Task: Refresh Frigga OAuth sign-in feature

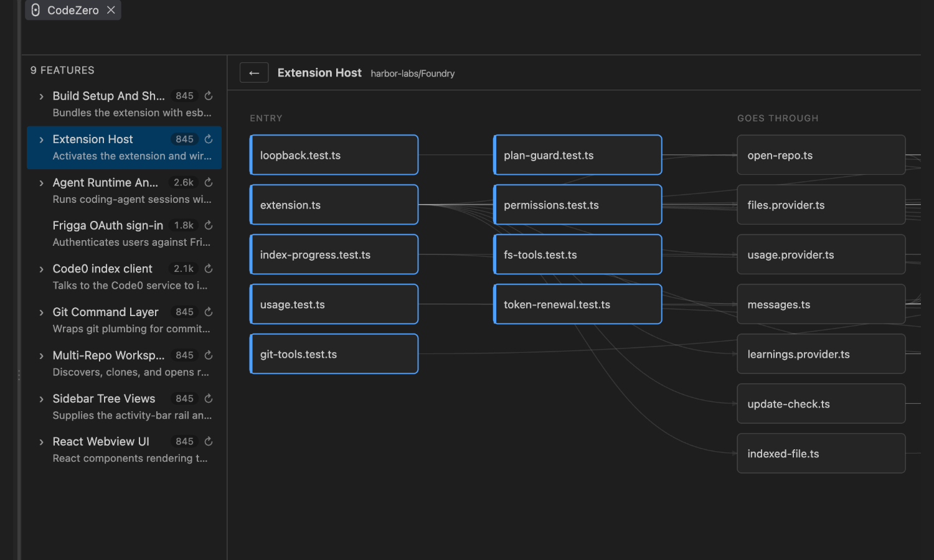Action: click(209, 225)
